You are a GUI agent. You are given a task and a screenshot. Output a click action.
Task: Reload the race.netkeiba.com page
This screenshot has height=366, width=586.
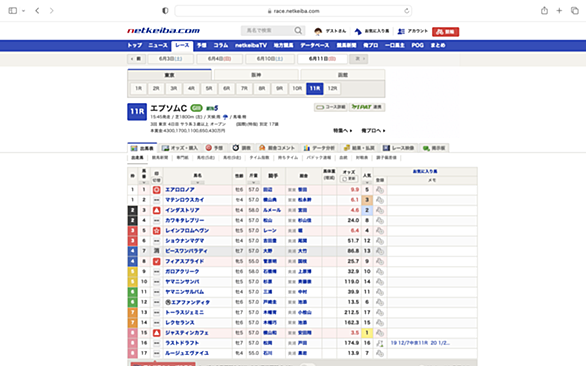point(407,11)
